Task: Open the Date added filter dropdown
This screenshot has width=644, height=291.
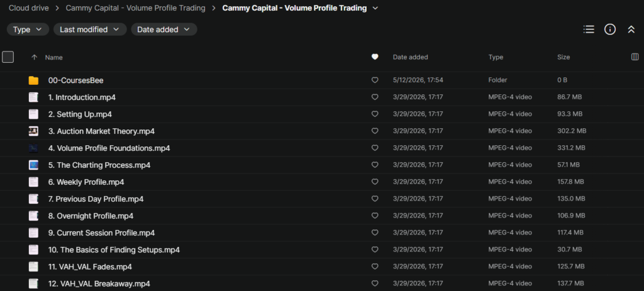Action: 164,30
